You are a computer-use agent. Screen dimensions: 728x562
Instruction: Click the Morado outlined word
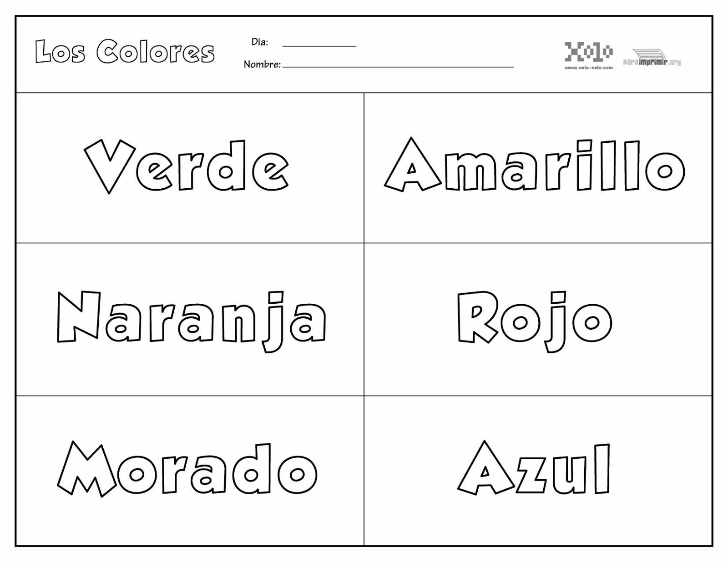click(187, 469)
